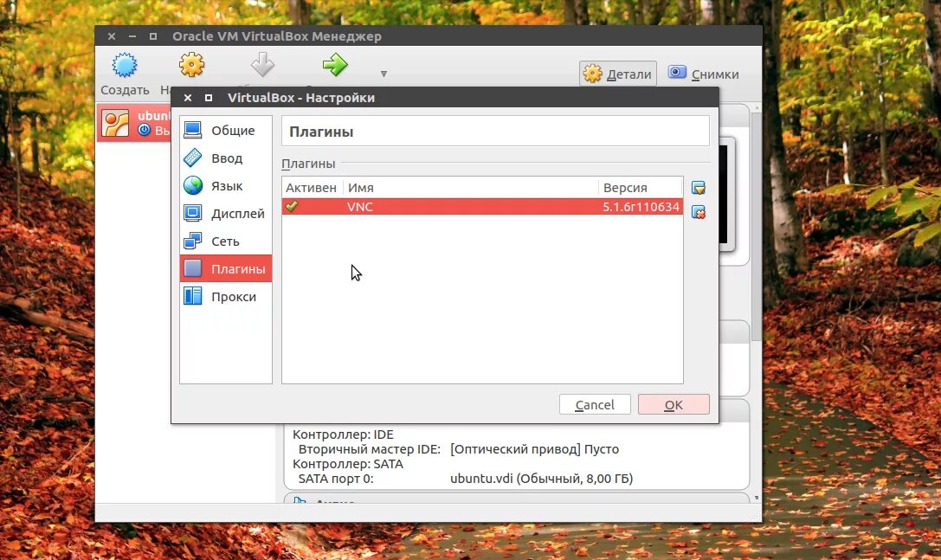Click the Ввод keyboard icon
Viewport: 941px width, 560px height.
pos(193,158)
